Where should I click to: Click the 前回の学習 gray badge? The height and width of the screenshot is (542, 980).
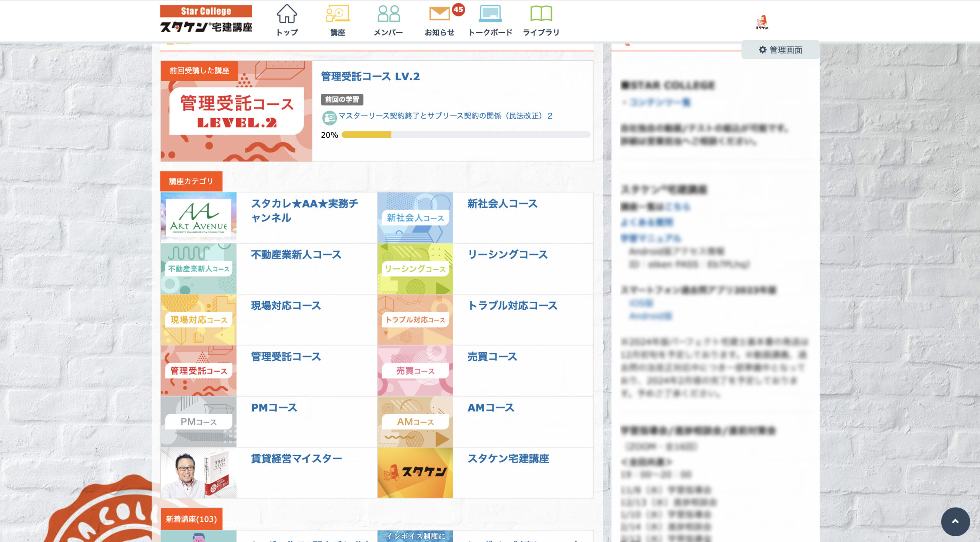click(342, 99)
